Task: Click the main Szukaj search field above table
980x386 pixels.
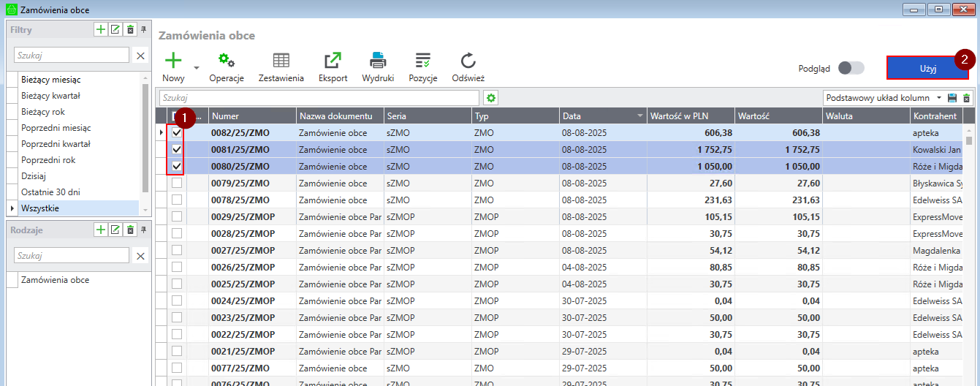Action: (319, 98)
